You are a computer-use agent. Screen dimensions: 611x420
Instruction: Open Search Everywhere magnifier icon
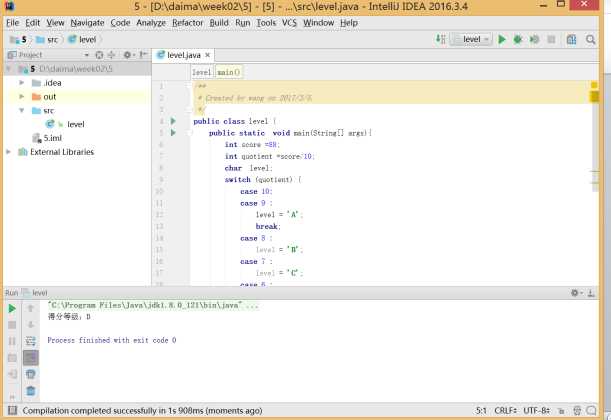(591, 39)
